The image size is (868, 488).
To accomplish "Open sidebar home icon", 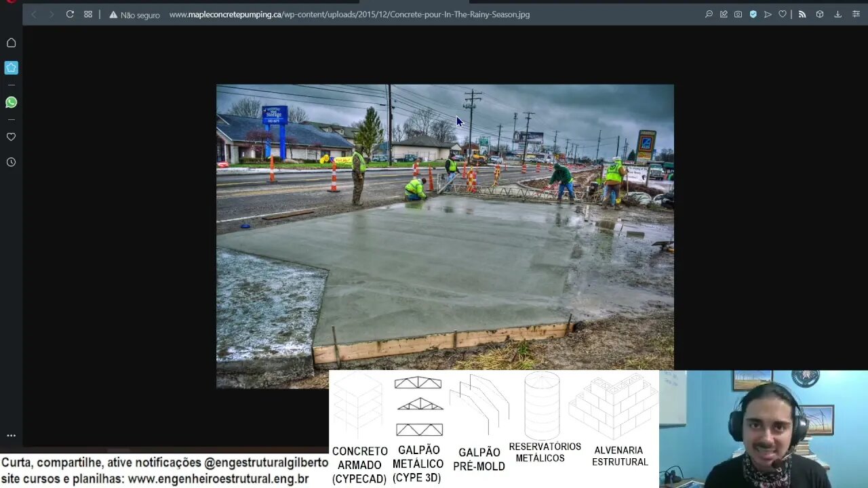I will pyautogui.click(x=11, y=43).
